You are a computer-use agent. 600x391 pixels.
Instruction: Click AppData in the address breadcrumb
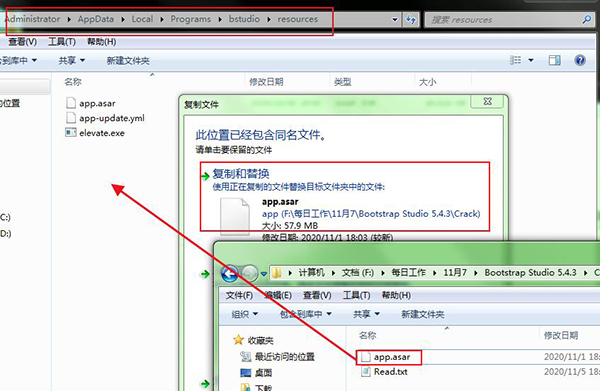(x=96, y=19)
